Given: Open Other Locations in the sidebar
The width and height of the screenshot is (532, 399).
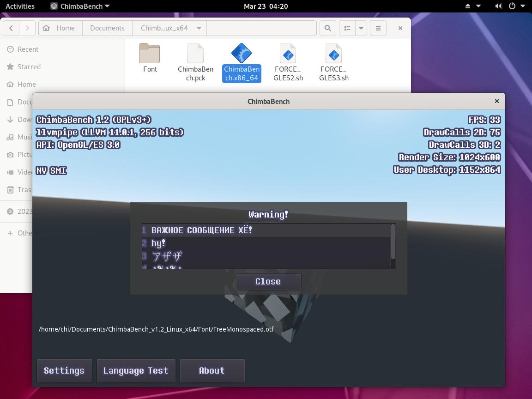Looking at the screenshot, I should [18, 233].
